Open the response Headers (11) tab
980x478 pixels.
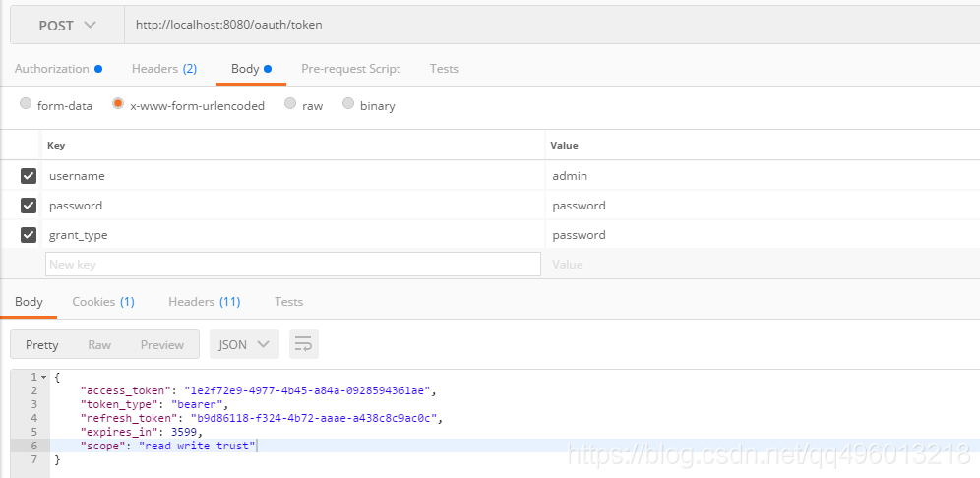point(205,302)
